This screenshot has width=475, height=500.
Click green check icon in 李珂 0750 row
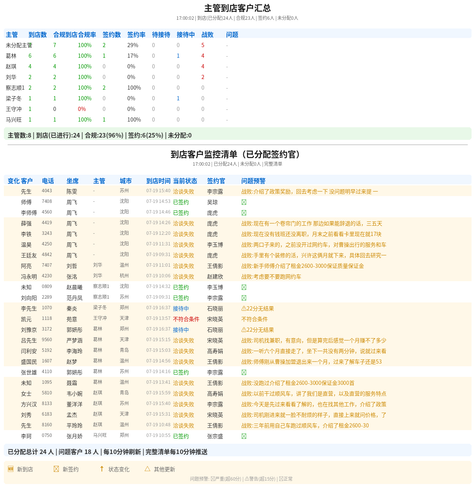pyautogui.click(x=244, y=436)
